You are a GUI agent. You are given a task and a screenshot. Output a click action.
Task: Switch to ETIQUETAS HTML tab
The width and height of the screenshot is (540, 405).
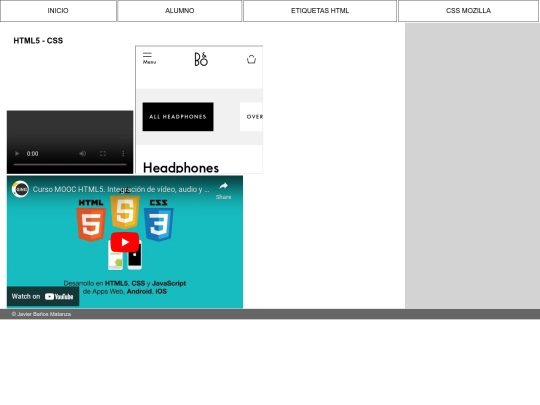320,11
